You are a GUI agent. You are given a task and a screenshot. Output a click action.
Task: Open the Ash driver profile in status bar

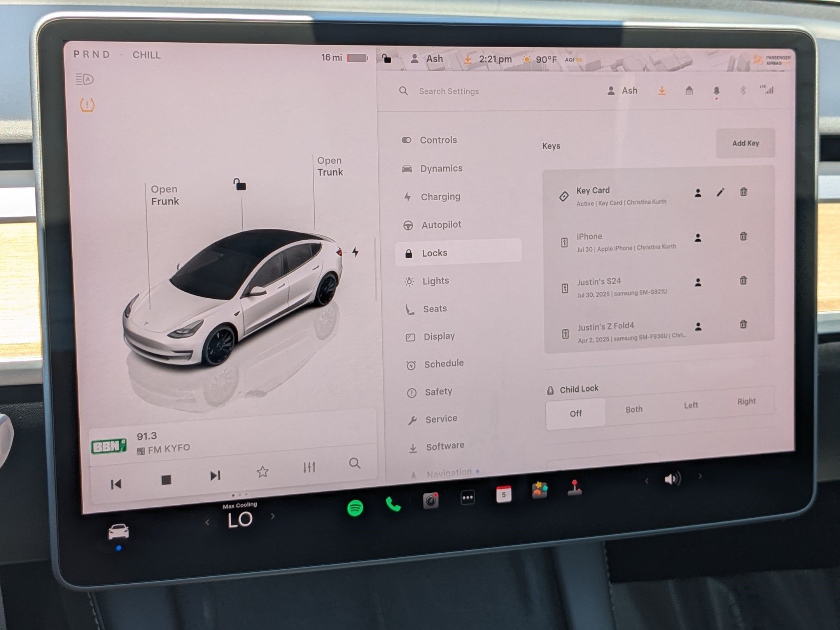click(x=427, y=59)
